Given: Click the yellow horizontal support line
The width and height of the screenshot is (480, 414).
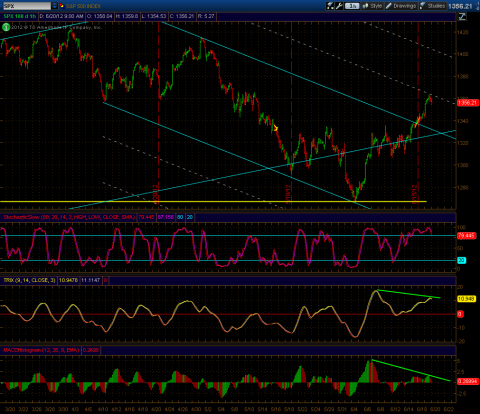Looking at the screenshot, I should 213,201.
